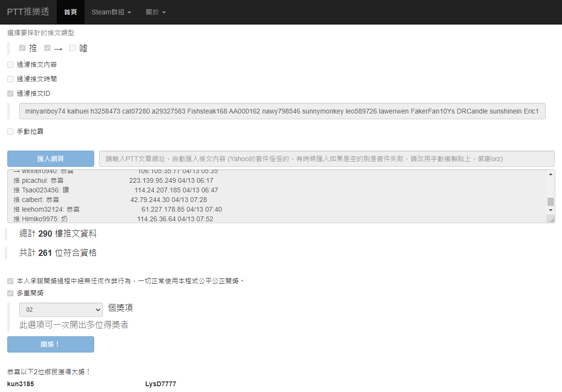Viewport: 562px width, 392px height.
Task: Click scrollbar down arrow in comments box
Action: (550, 210)
